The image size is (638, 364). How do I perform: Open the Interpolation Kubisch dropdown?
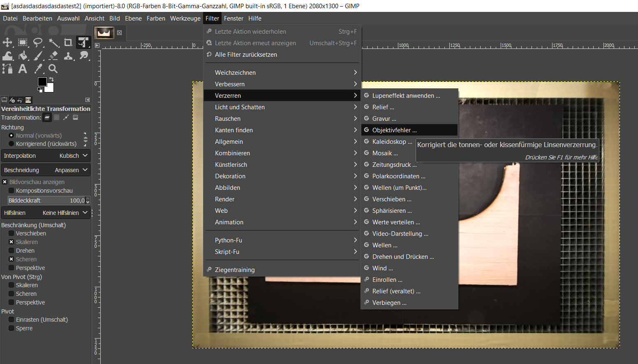pos(46,156)
